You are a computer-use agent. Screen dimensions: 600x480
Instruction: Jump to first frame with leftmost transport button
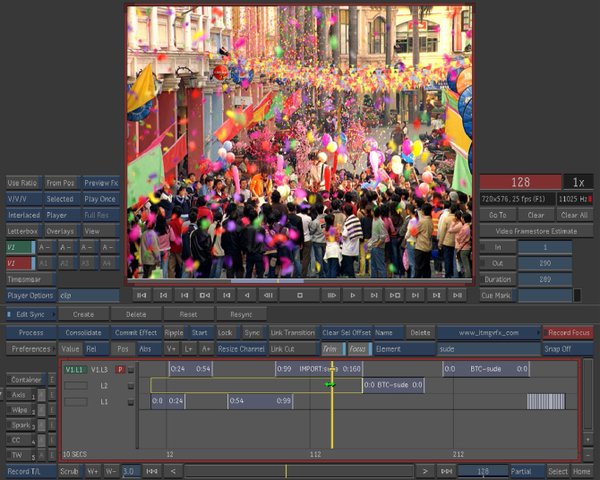(x=142, y=295)
